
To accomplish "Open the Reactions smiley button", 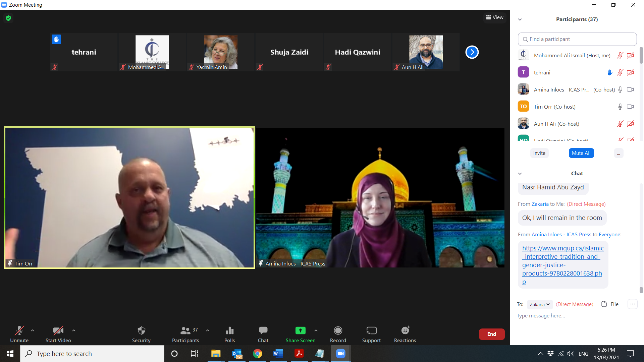I will click(405, 334).
